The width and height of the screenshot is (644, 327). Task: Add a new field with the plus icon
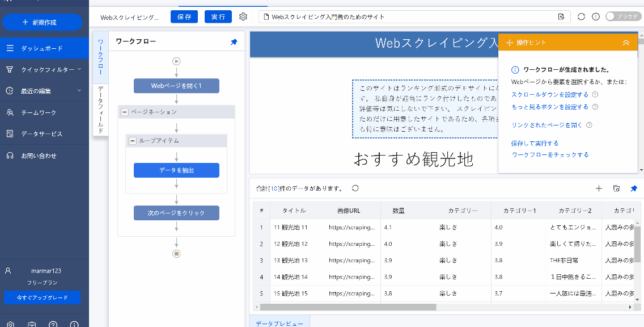pos(599,188)
